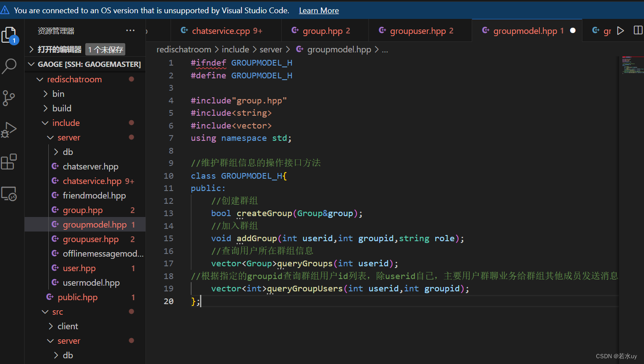
Task: Click Learn More link in banner
Action: point(319,11)
